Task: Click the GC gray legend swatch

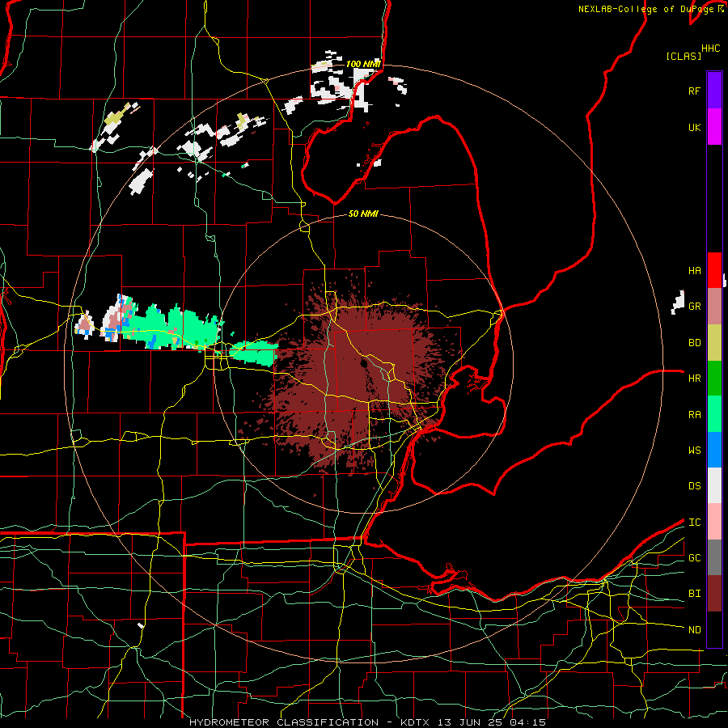Action: [714, 557]
